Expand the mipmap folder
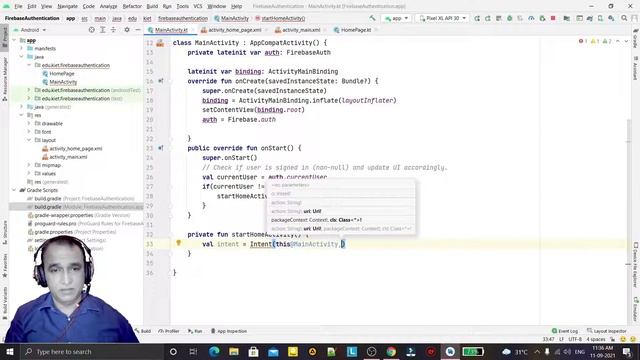 (29, 165)
